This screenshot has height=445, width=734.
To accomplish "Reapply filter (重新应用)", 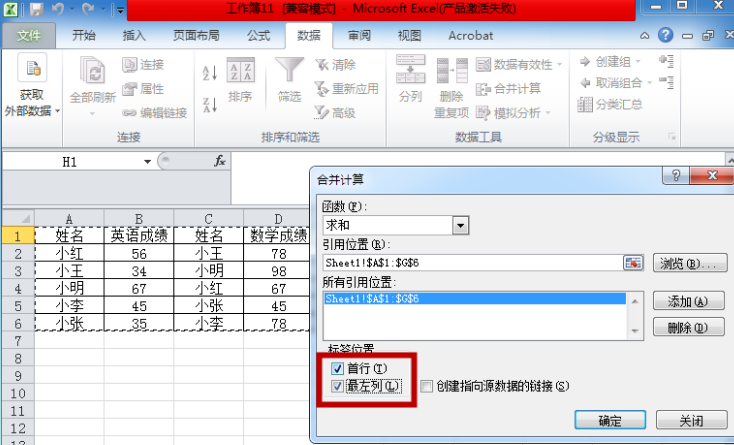I will [346, 88].
